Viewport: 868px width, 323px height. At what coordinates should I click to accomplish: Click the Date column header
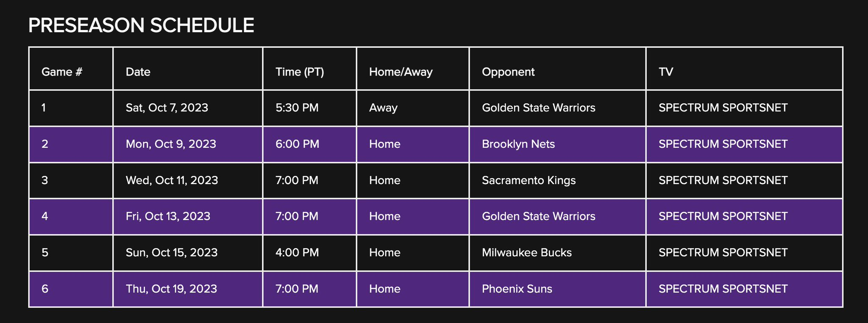188,69
